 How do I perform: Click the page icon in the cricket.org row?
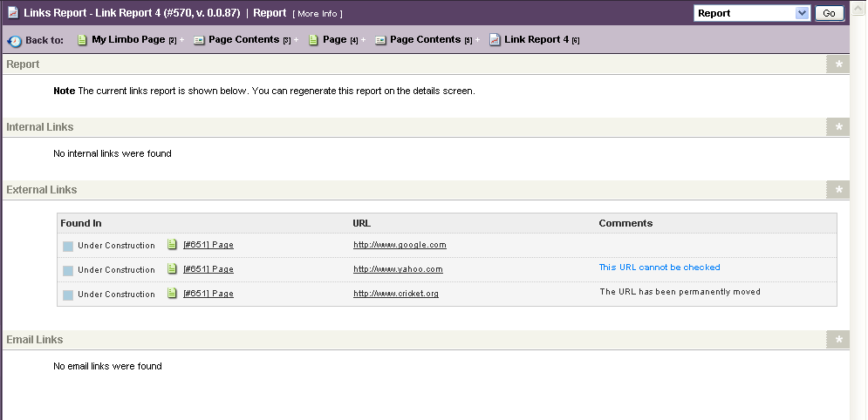point(173,294)
